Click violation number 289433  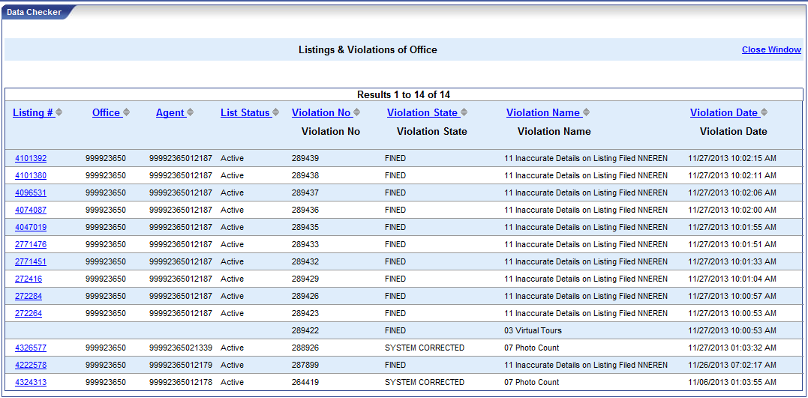tap(305, 244)
